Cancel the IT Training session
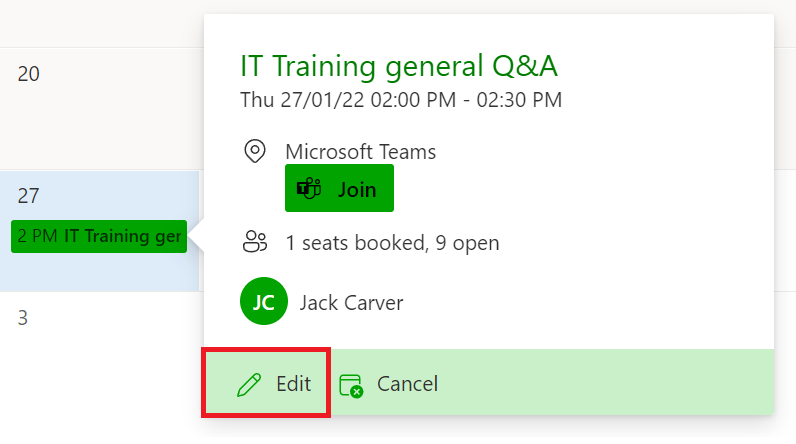Screen dimensions: 796x444 [x=389, y=384]
